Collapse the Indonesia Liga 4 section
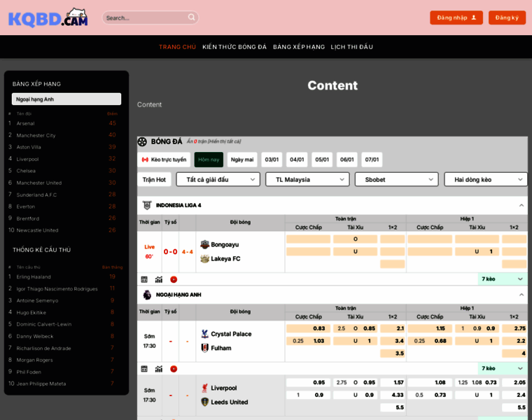 click(521, 205)
